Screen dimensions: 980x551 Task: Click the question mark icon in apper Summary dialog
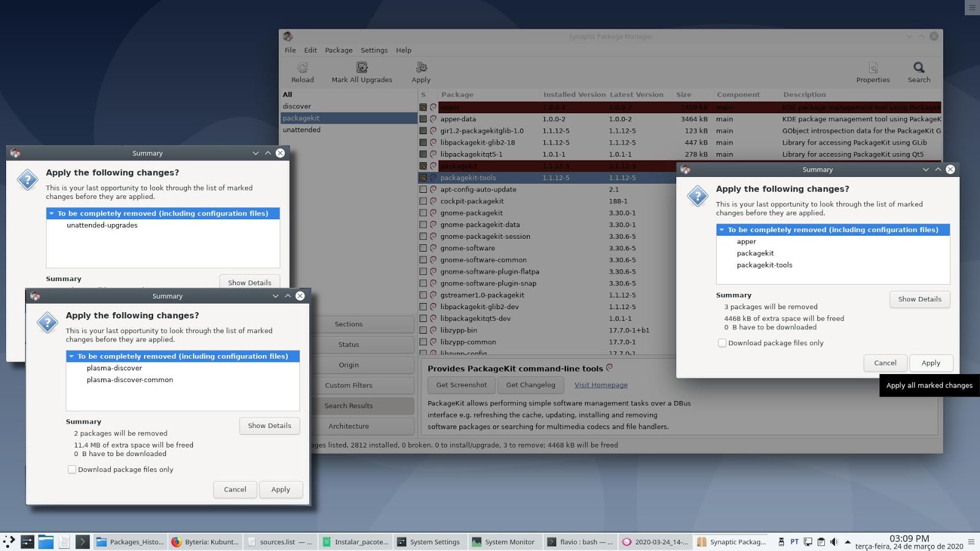point(698,197)
